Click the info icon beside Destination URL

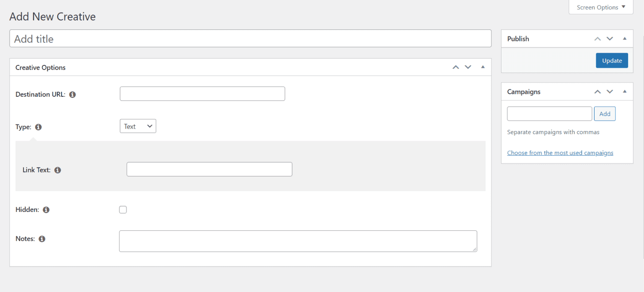point(72,94)
